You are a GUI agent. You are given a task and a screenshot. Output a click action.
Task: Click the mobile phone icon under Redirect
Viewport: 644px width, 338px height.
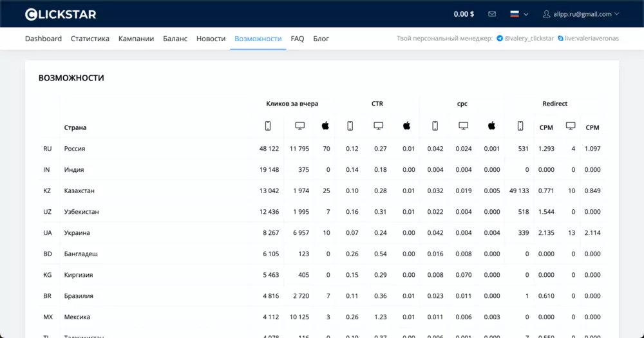tap(520, 126)
